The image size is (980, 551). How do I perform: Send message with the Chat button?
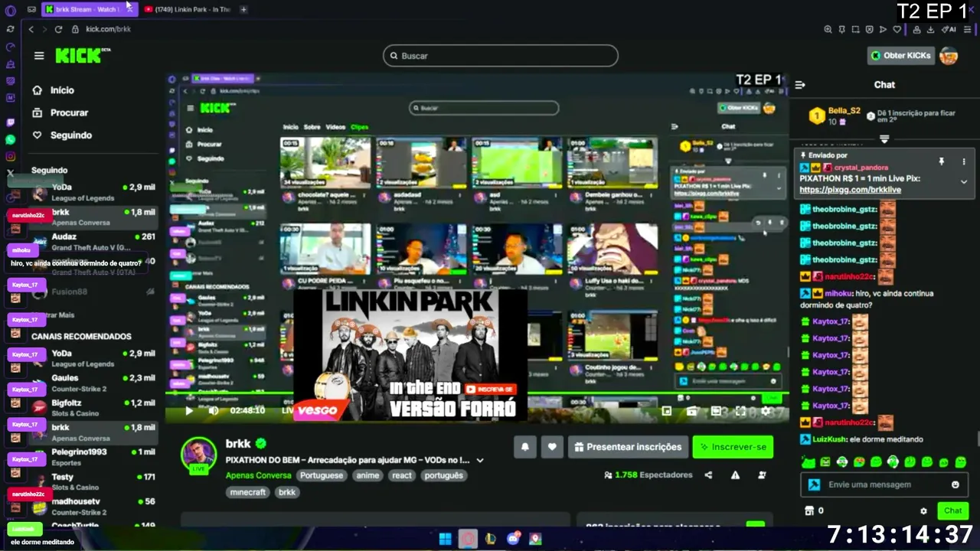[x=952, y=510]
